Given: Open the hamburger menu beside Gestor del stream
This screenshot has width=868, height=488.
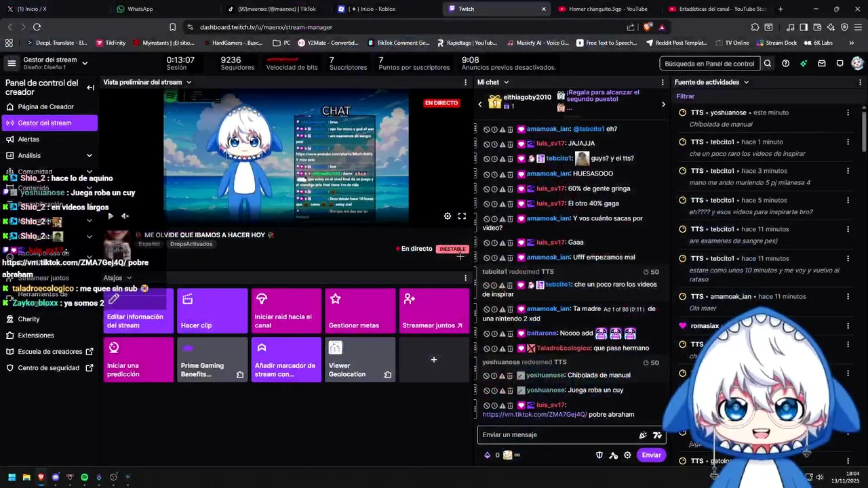Looking at the screenshot, I should (x=12, y=63).
